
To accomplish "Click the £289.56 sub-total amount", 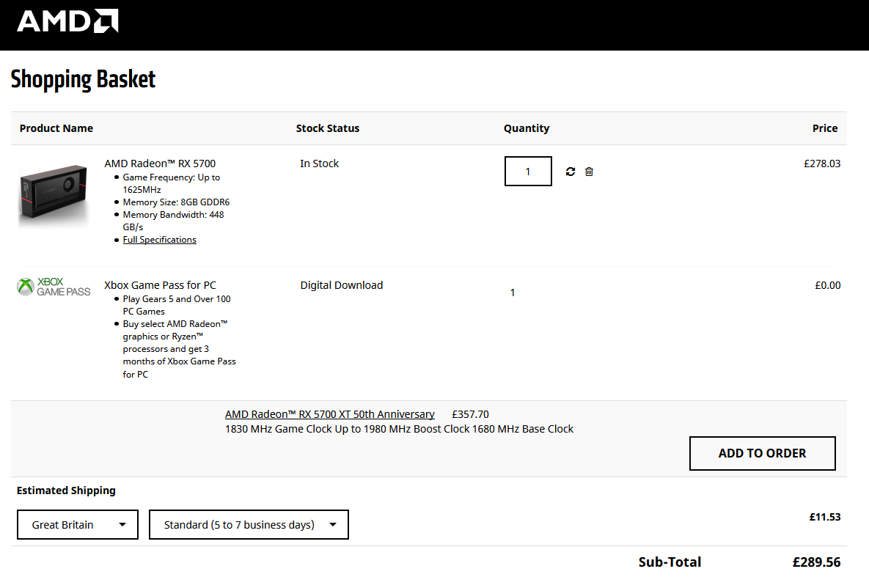I will (x=816, y=562).
